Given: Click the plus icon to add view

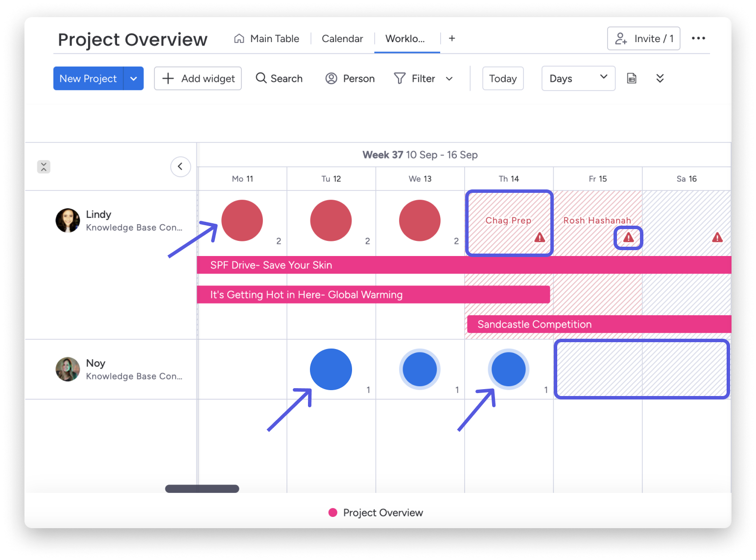Looking at the screenshot, I should pyautogui.click(x=452, y=38).
